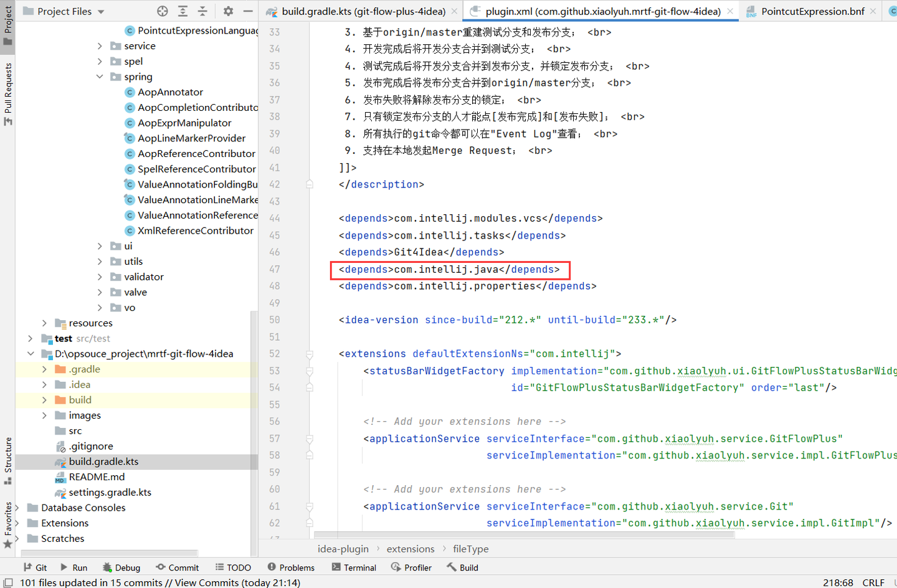Expand the validator folder
Screen dimensions: 897x588
tap(100, 276)
